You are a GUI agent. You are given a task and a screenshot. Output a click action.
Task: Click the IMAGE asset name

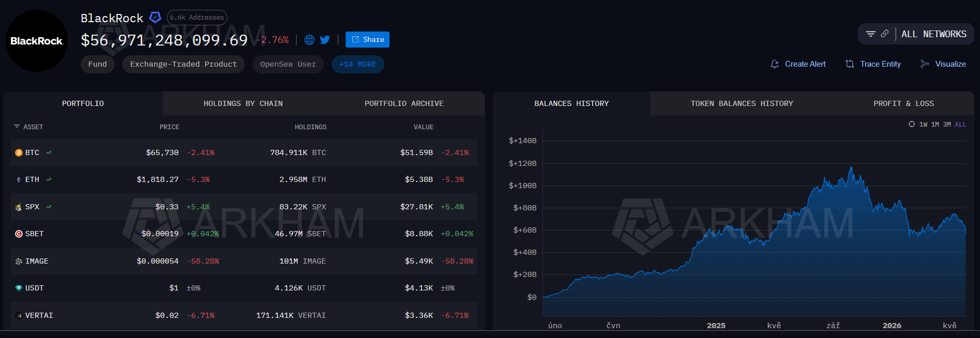37,261
